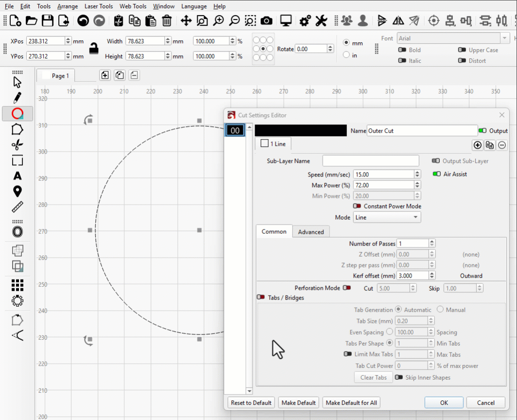This screenshot has height=420, width=517.
Task: Select the inches unit radio button
Action: tap(346, 55)
